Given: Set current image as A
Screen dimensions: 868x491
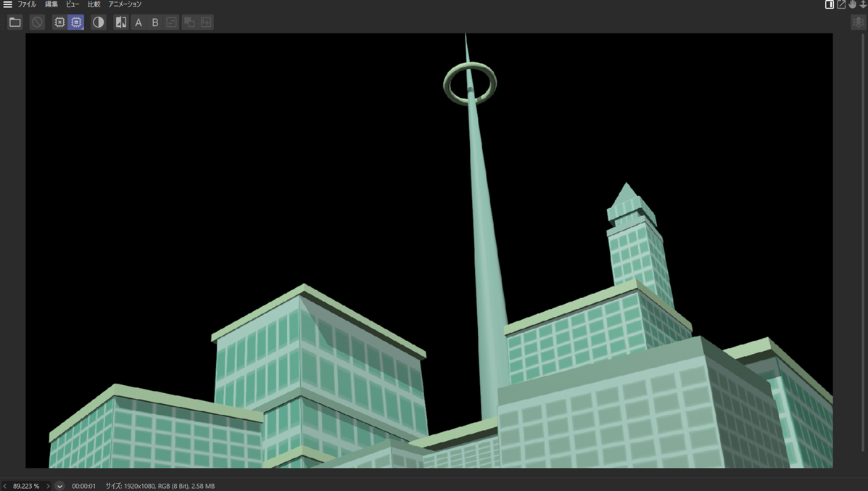Looking at the screenshot, I should tap(139, 22).
